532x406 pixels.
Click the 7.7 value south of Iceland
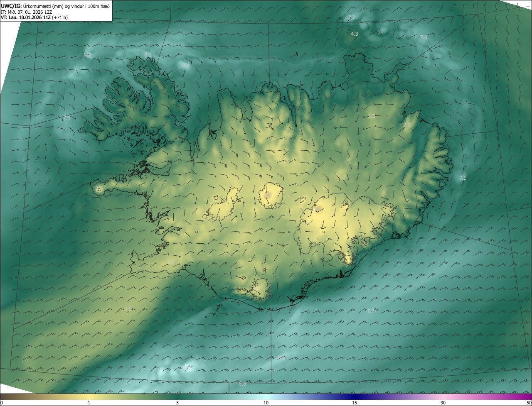click(x=370, y=311)
